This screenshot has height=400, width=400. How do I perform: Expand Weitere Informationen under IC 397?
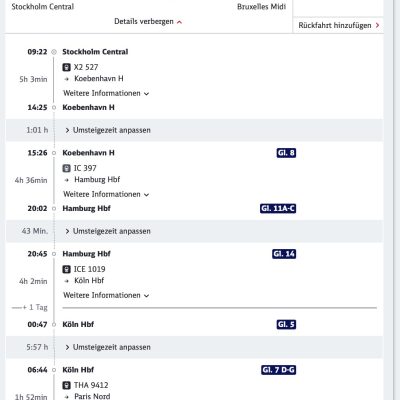point(106,194)
